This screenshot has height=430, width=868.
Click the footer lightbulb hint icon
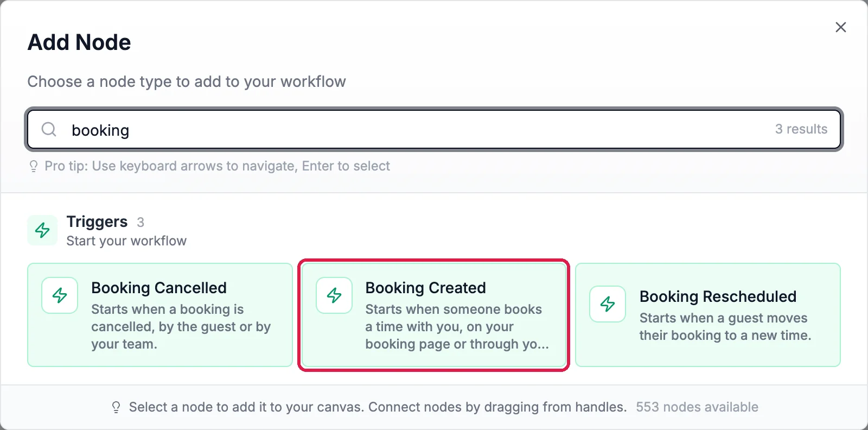click(x=116, y=407)
